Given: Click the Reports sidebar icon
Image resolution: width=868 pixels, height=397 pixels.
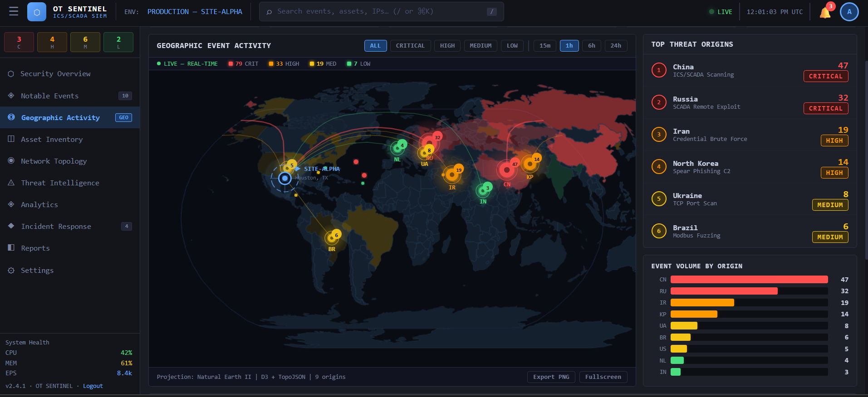Looking at the screenshot, I should (x=11, y=248).
